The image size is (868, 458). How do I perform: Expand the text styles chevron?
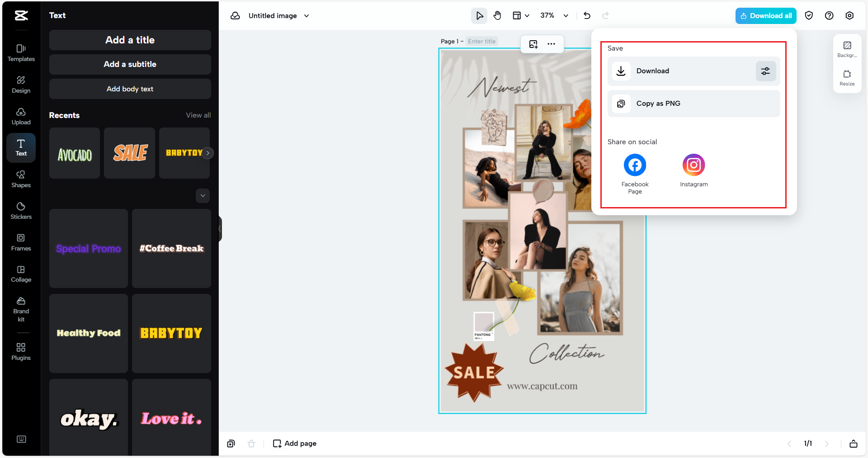pos(203,196)
